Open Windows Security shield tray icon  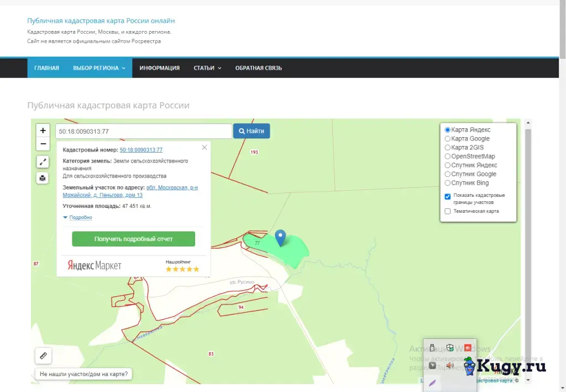tap(450, 348)
